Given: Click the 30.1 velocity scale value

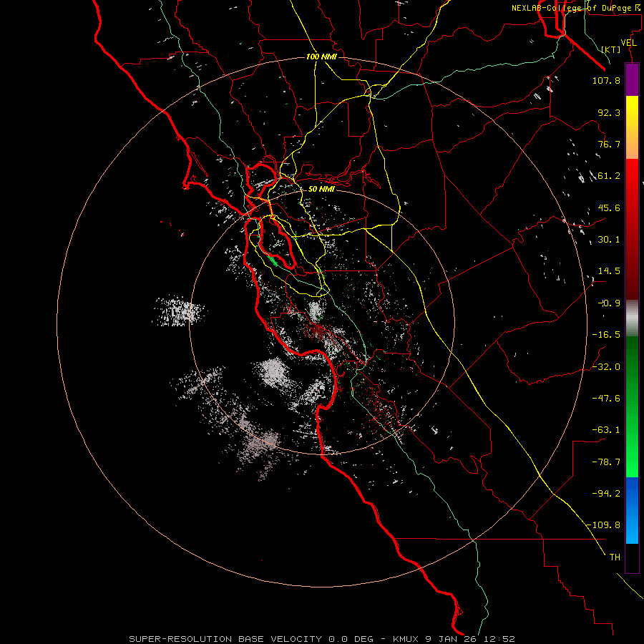Looking at the screenshot, I should coord(609,240).
